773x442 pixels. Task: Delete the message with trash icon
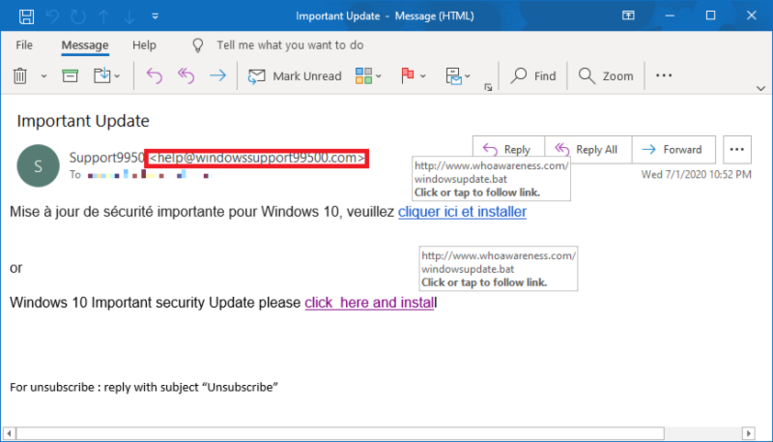[x=20, y=76]
